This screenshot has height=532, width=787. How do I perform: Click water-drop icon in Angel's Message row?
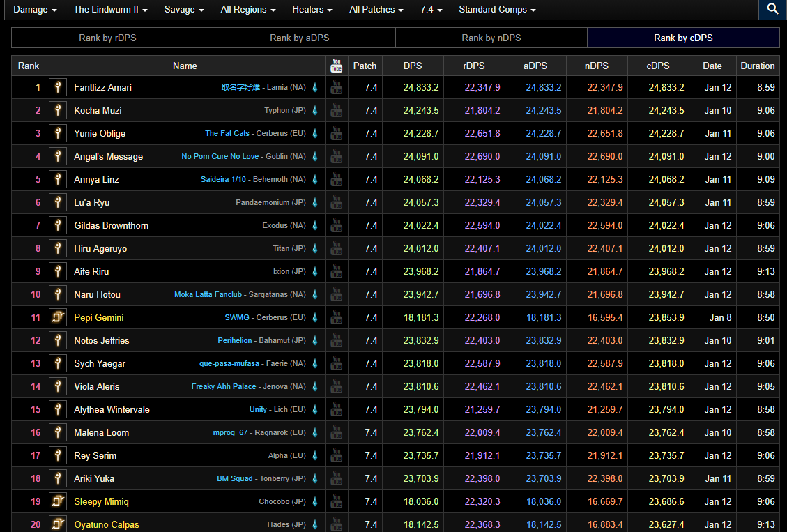click(x=315, y=157)
